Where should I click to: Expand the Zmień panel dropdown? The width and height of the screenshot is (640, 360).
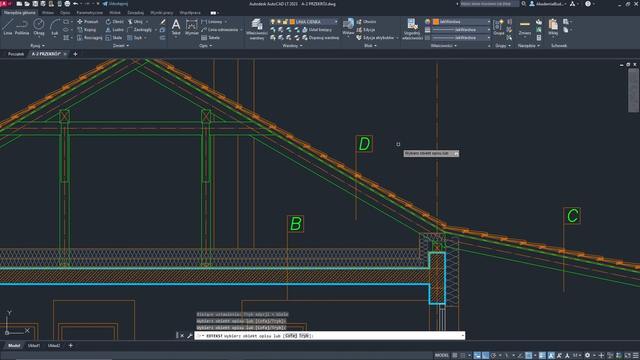tap(121, 46)
